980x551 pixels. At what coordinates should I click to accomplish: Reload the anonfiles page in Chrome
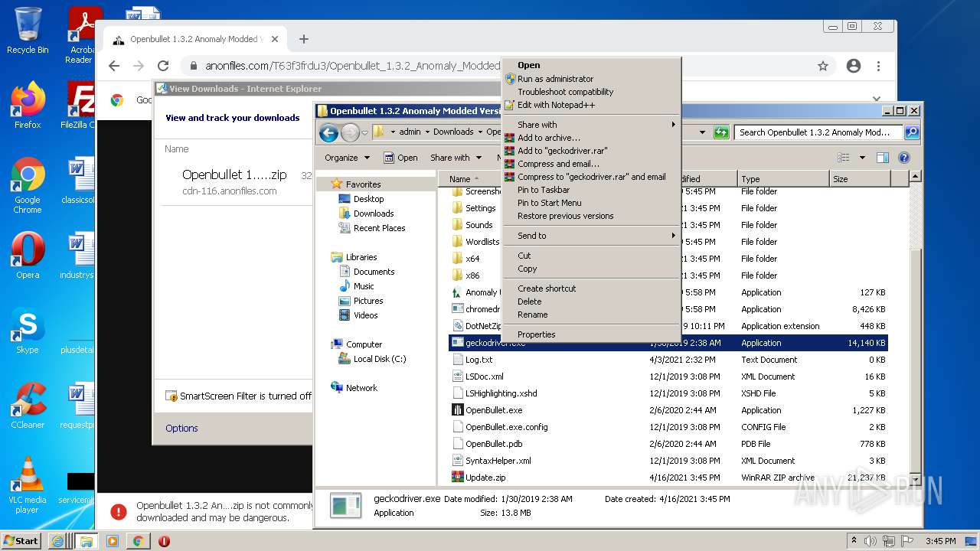coord(163,66)
